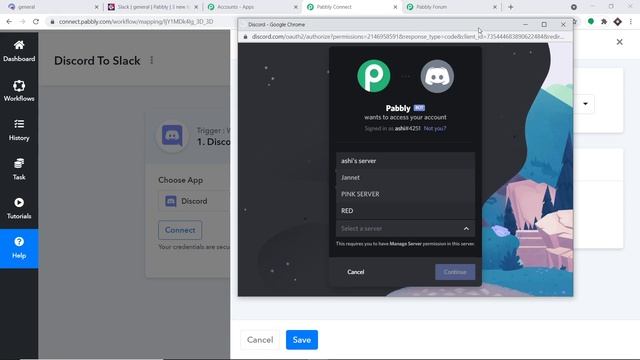The width and height of the screenshot is (640, 360).
Task: Close the Accounts - Apps tab
Action: point(296,7)
